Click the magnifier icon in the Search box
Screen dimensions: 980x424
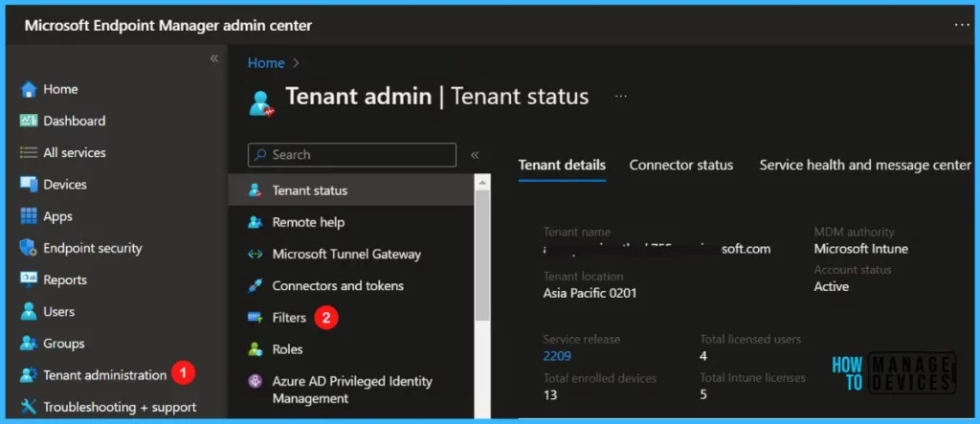coord(260,155)
